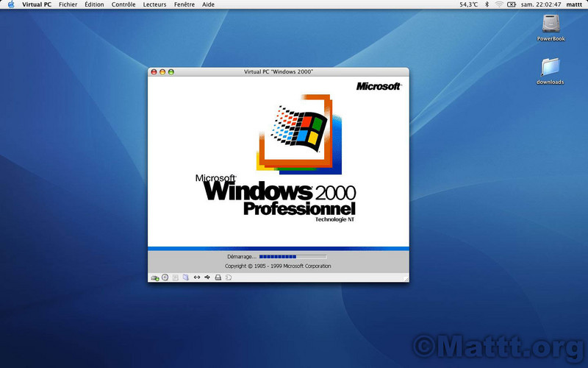Open the mattt user menu
The height and width of the screenshot is (368, 588).
[x=574, y=4]
